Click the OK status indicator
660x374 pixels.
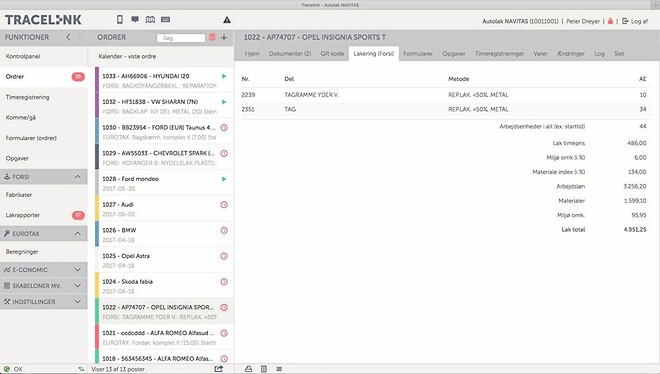pyautogui.click(x=13, y=369)
